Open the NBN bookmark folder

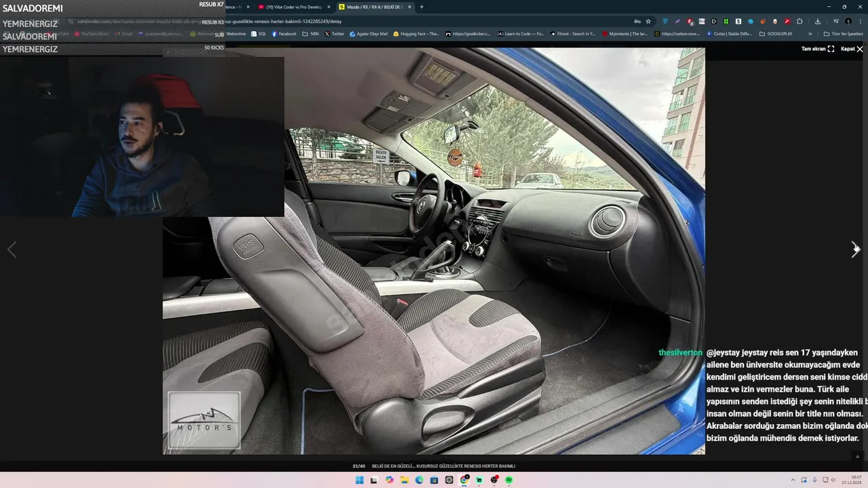click(x=311, y=34)
